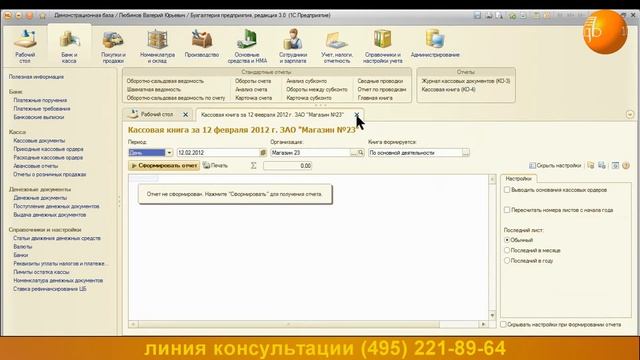The image size is (640, 360).
Task: Click the sum field showing 0.00
Action: [287, 166]
